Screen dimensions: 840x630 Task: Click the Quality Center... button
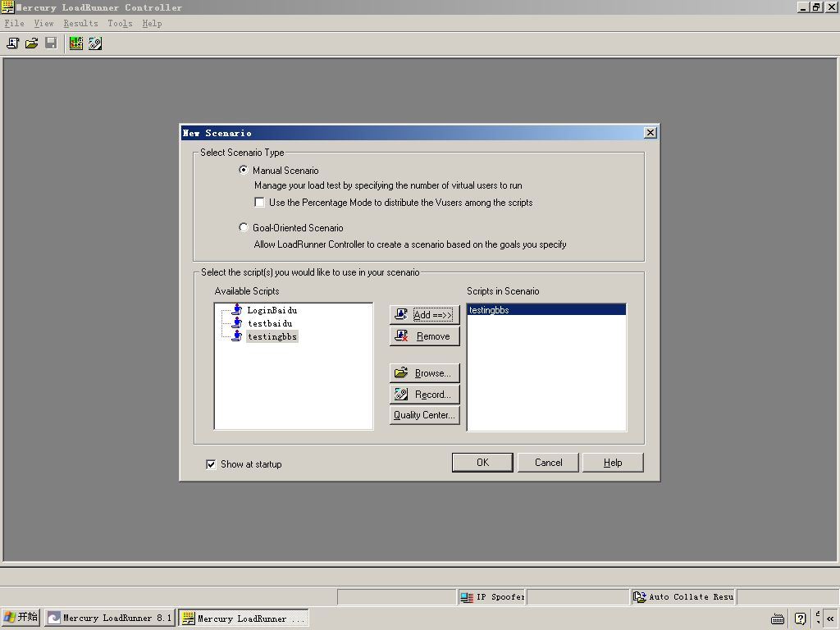pos(425,415)
